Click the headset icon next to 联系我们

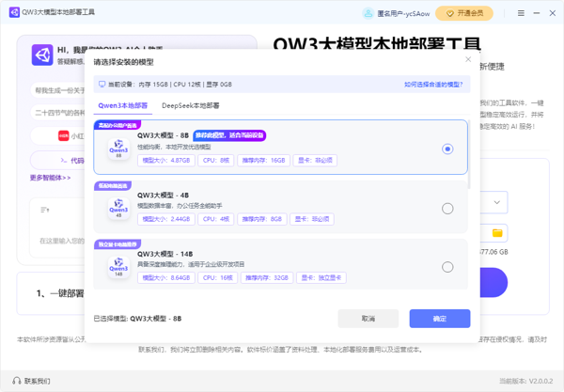tap(15, 381)
